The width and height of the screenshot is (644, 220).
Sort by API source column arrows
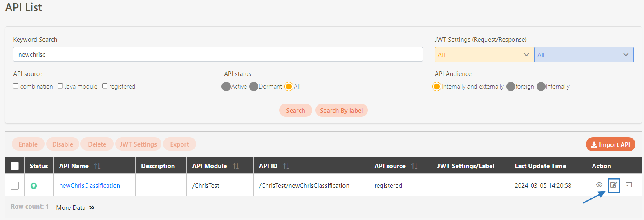(414, 166)
